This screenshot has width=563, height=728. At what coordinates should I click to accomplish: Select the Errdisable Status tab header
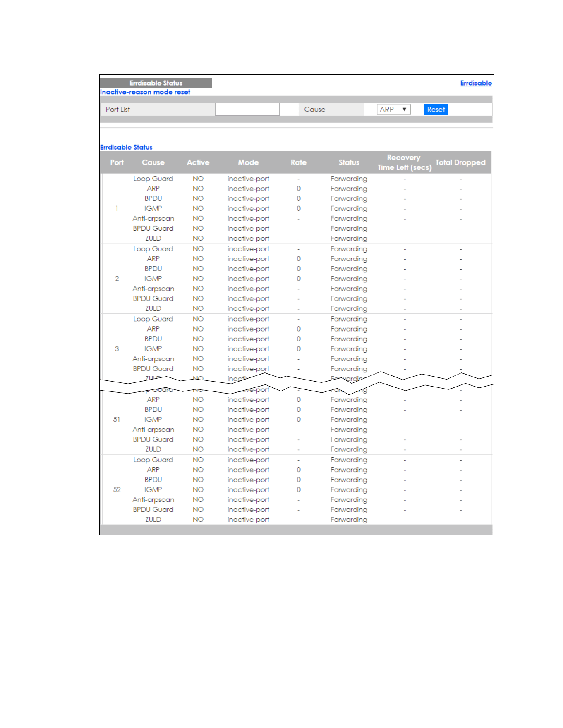coord(156,83)
